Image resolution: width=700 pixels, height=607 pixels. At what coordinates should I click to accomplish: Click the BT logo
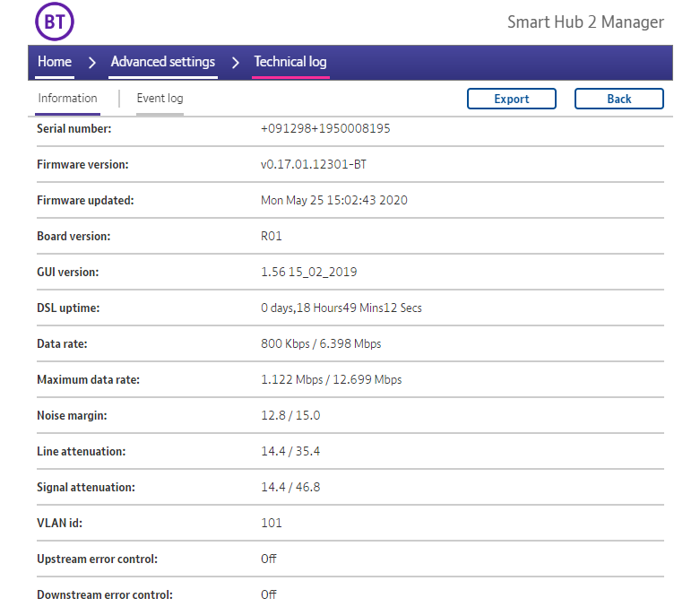54,22
